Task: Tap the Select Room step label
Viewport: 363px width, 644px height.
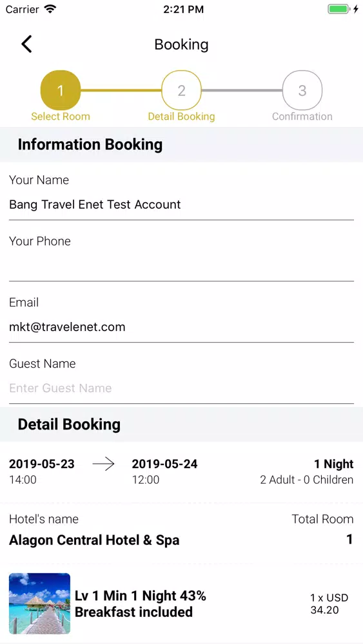Action: pyautogui.click(x=61, y=117)
